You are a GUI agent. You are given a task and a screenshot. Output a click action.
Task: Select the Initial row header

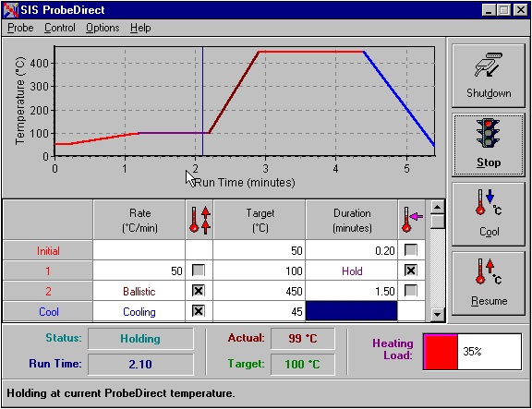click(48, 250)
